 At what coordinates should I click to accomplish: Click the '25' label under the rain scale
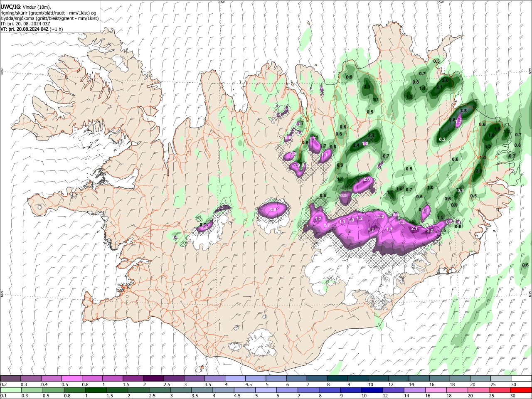click(x=491, y=396)
